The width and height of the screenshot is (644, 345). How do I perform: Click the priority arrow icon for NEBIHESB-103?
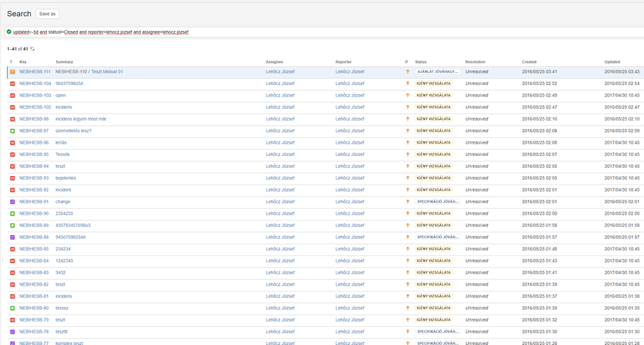click(x=408, y=95)
